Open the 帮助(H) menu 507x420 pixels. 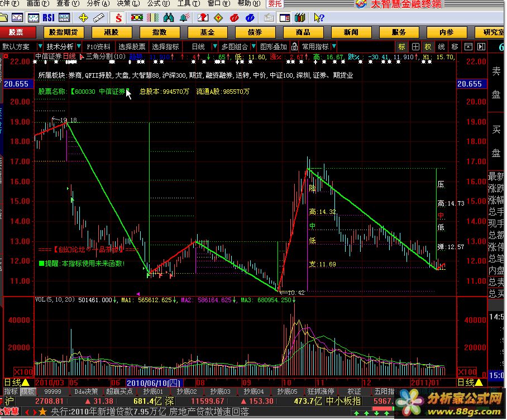pyautogui.click(x=249, y=3)
